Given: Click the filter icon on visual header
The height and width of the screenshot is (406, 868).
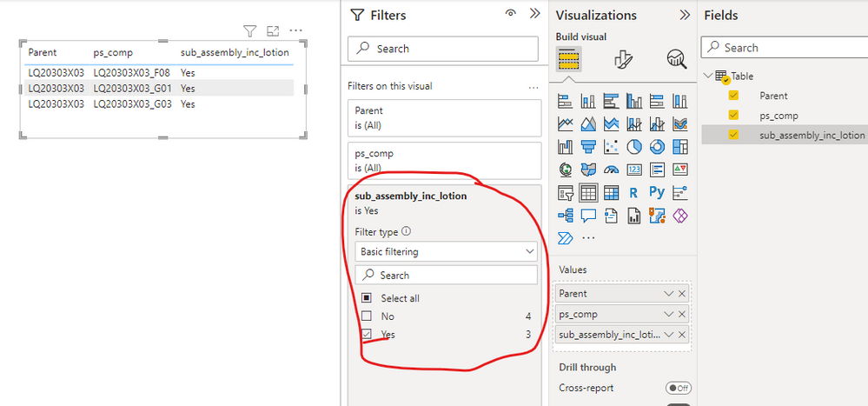Looking at the screenshot, I should pos(250,31).
